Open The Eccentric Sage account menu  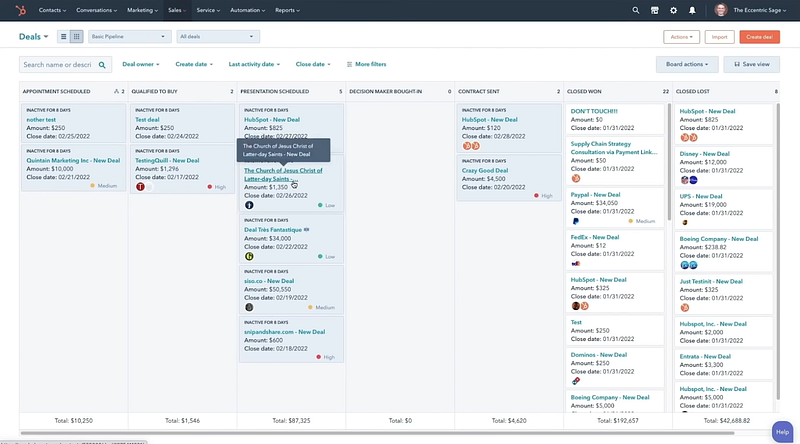[x=759, y=10]
